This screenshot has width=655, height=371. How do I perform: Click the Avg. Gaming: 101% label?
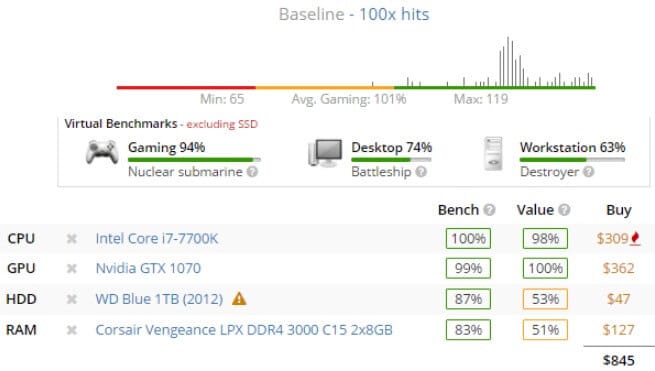coord(349,99)
